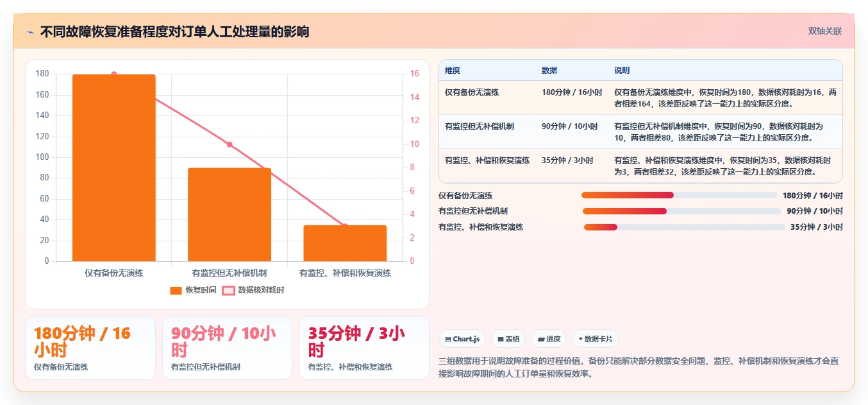Image resolution: width=868 pixels, height=405 pixels.
Task: Click the orange bar for 仅有备份无演练
Action: pos(114,168)
